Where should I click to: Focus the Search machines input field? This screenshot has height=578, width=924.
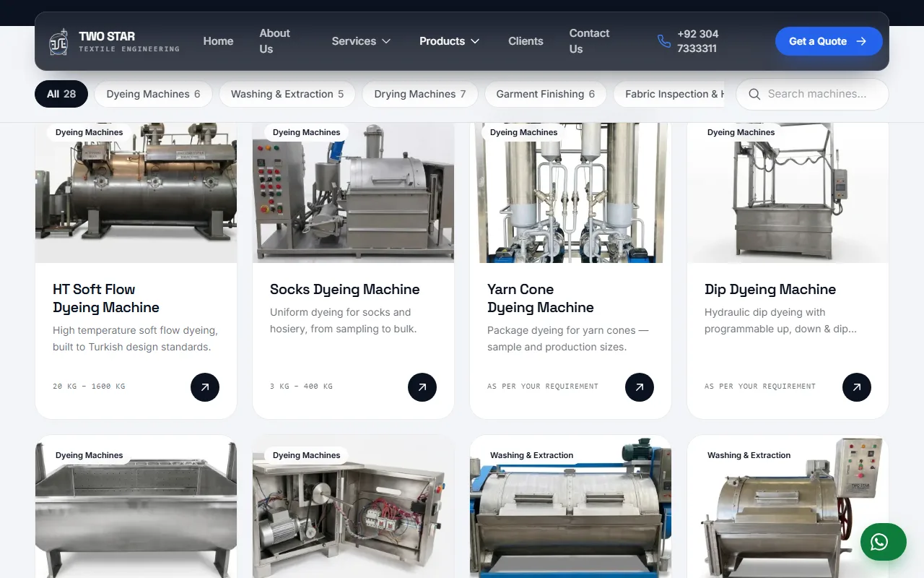coord(812,94)
